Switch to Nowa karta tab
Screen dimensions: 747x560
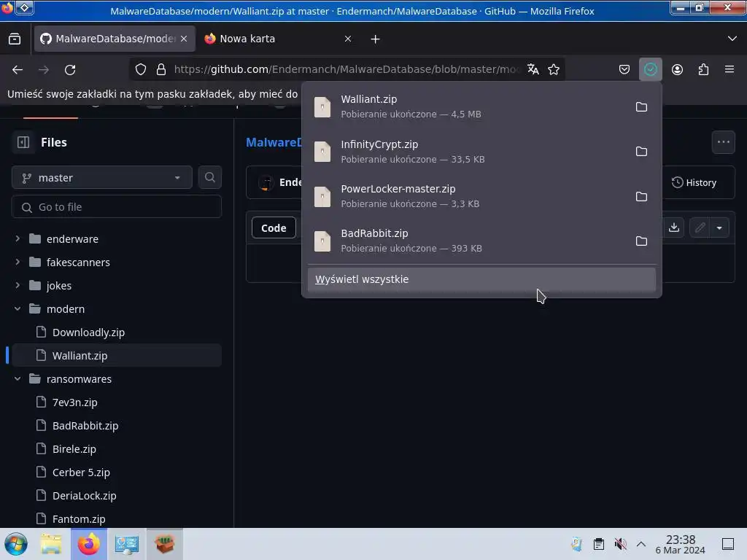(x=278, y=39)
